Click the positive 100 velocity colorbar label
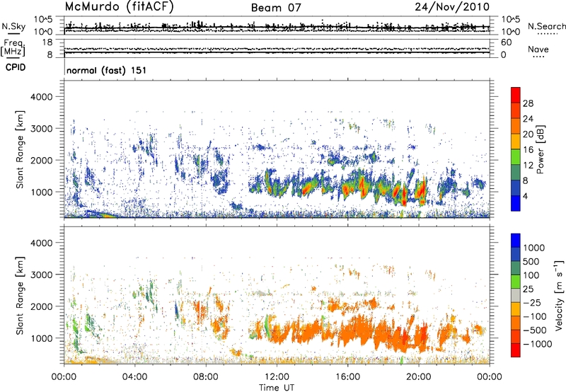 tap(531, 275)
